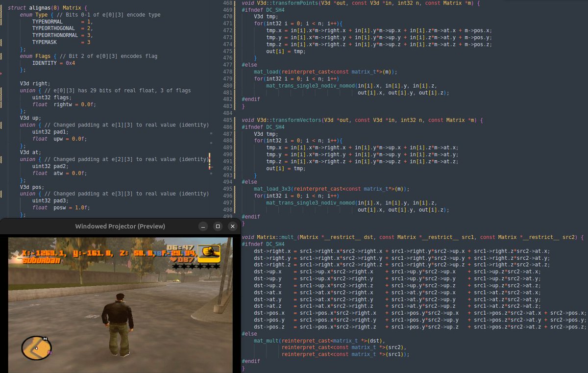
Task: Click the 'float atw = 0.0f;' line
Action: coord(59,173)
